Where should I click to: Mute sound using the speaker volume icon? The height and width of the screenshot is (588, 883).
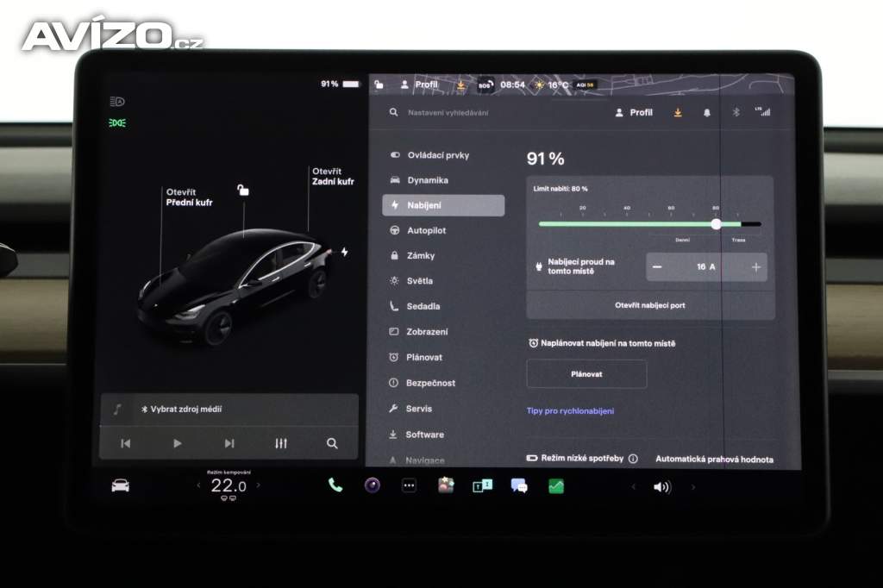(661, 487)
